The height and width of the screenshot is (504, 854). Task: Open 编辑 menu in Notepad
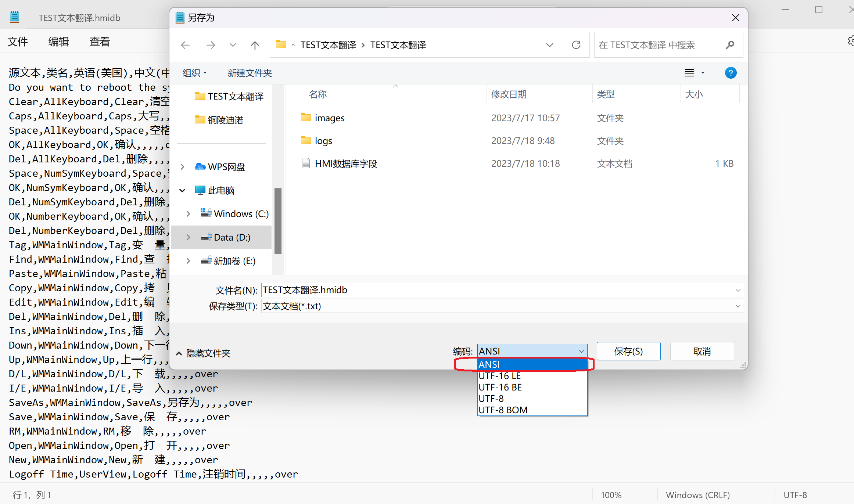pyautogui.click(x=59, y=42)
